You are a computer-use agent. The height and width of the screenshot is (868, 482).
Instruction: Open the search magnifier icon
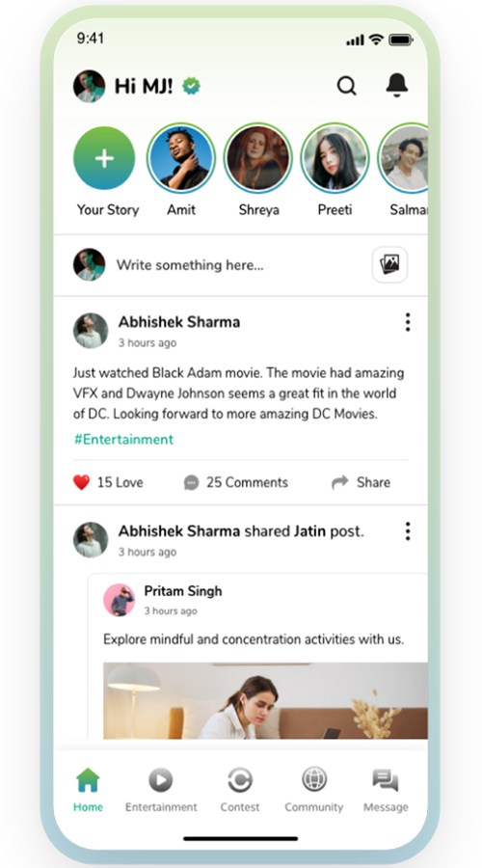click(346, 86)
